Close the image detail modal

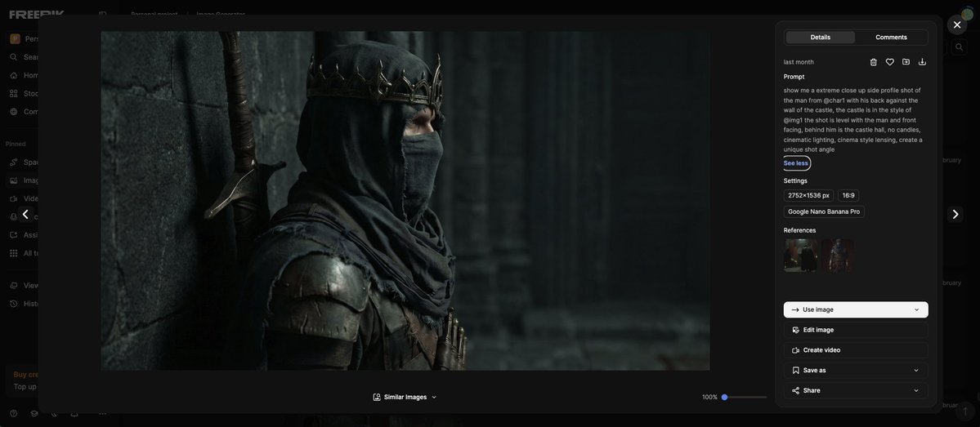click(x=957, y=25)
